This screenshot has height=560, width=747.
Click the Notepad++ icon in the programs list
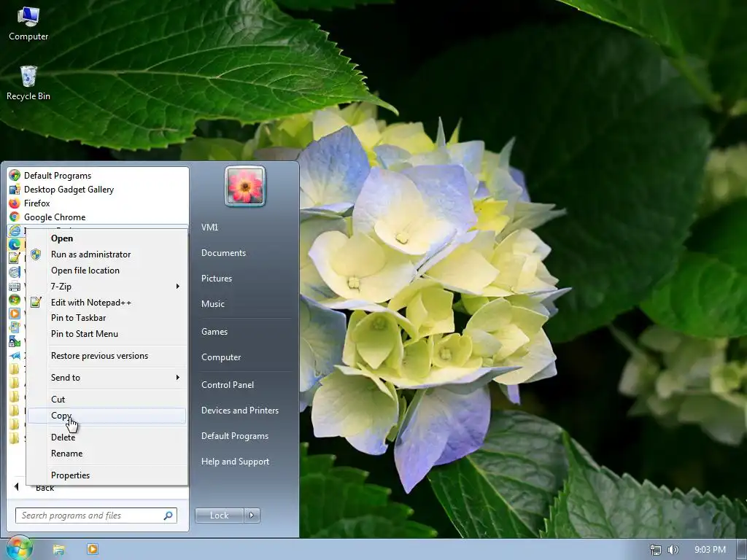point(15,259)
